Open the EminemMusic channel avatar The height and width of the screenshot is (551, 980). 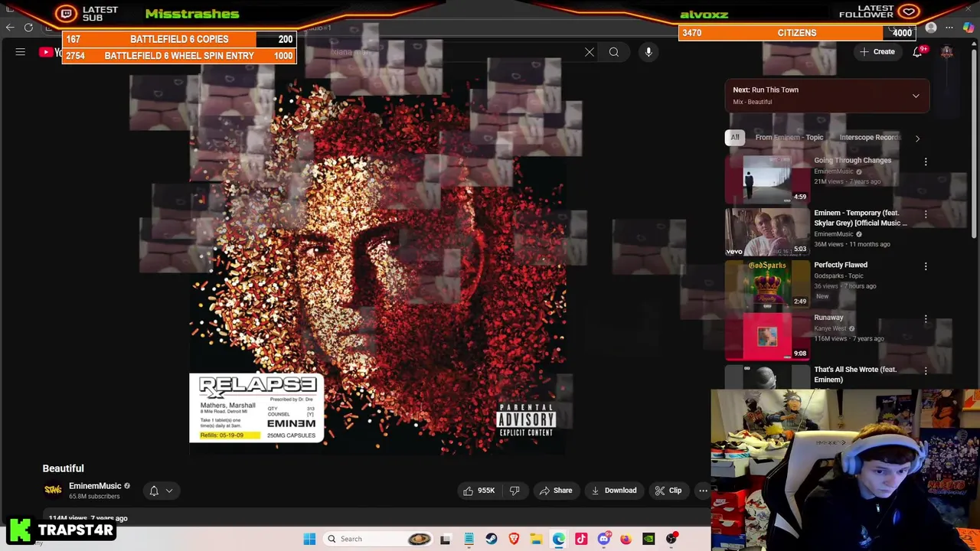(x=53, y=491)
